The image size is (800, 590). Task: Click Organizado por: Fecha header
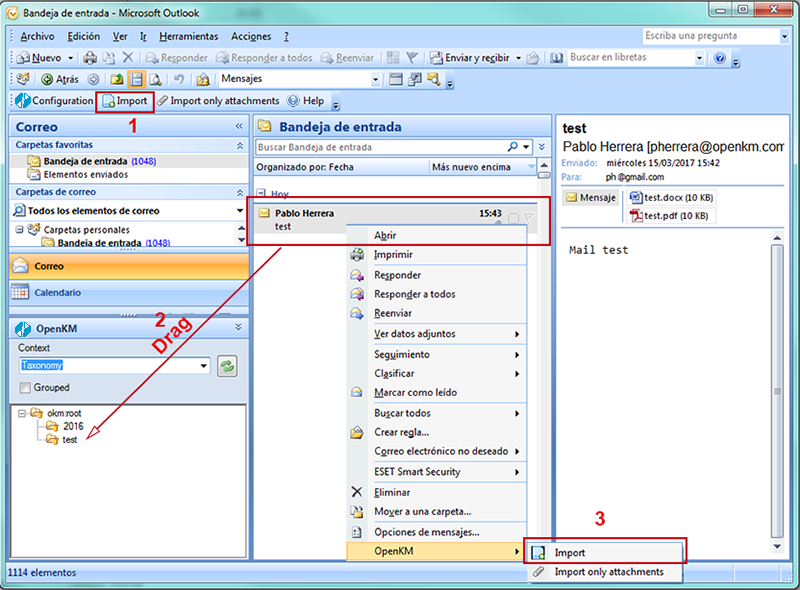341,167
